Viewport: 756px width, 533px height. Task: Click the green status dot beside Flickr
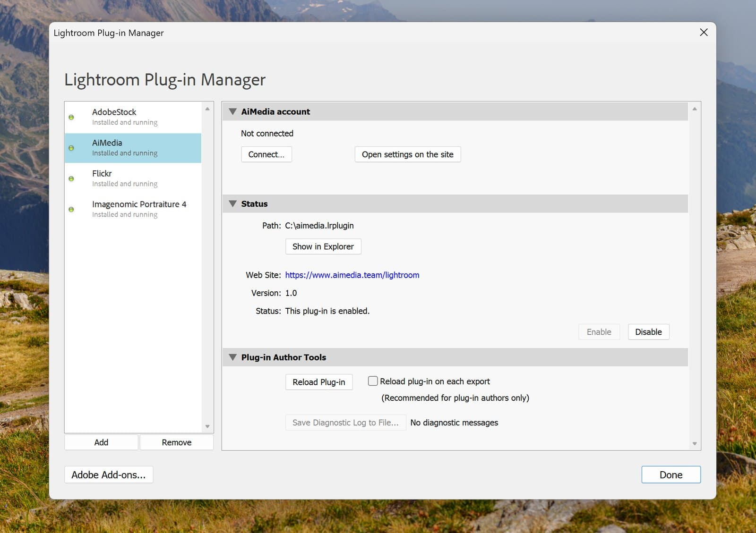click(71, 178)
